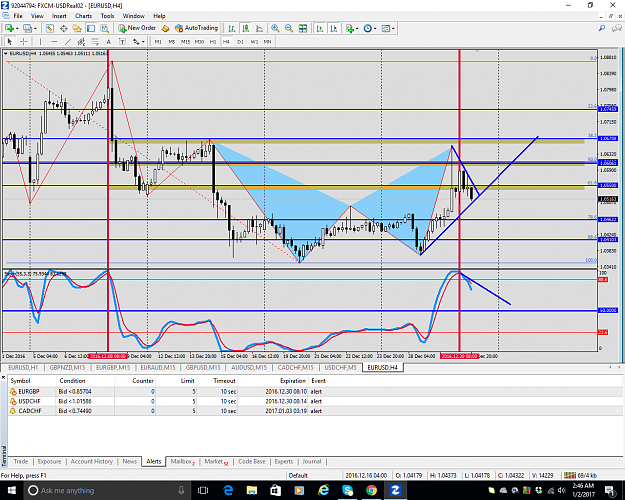The image size is (625, 500).
Task: Sort alerts by Symbol column header
Action: (x=20, y=381)
